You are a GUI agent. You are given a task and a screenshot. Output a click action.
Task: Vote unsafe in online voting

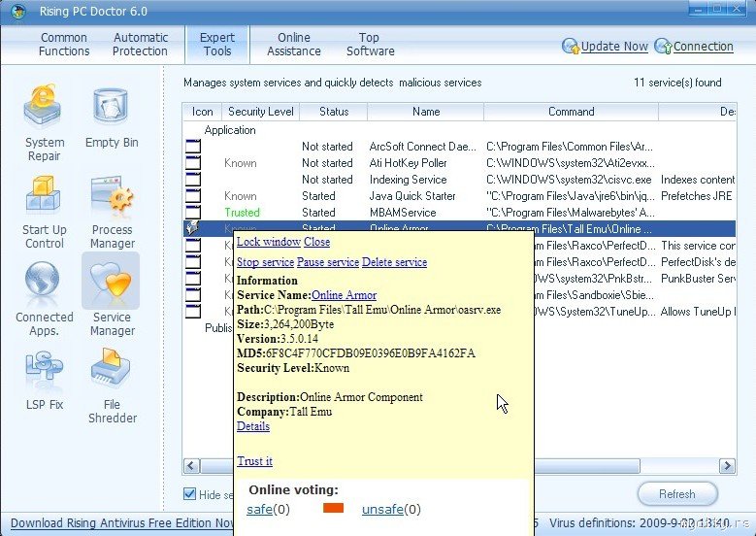point(382,509)
